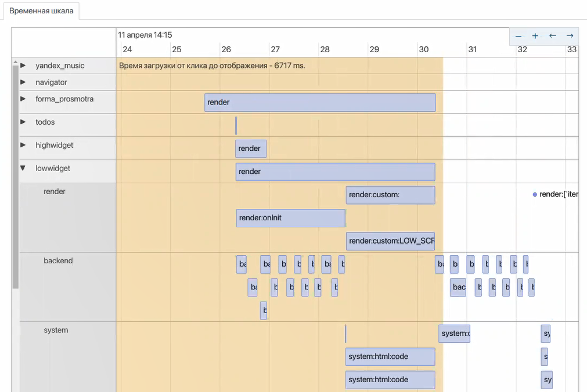
Task: Zoom out the timeline with minus button
Action: point(518,36)
